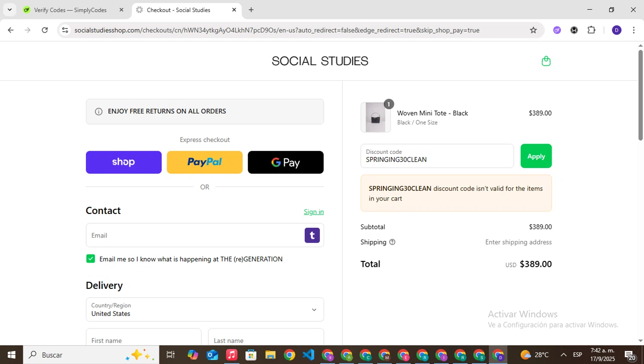Close the Checkout Social Studies tab

click(x=234, y=10)
